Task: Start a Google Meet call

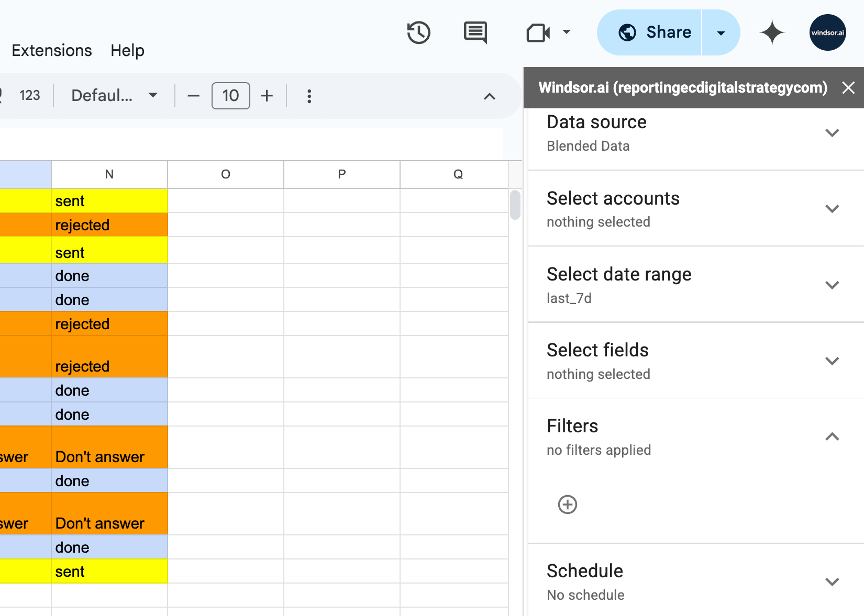Action: [537, 32]
